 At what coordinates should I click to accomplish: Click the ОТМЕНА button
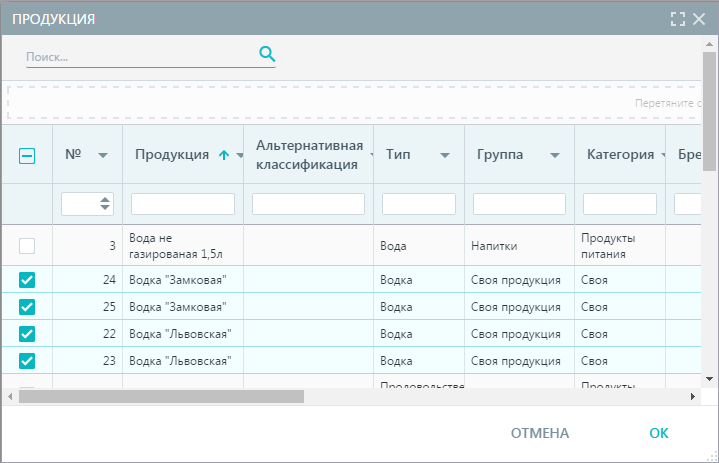pos(540,433)
